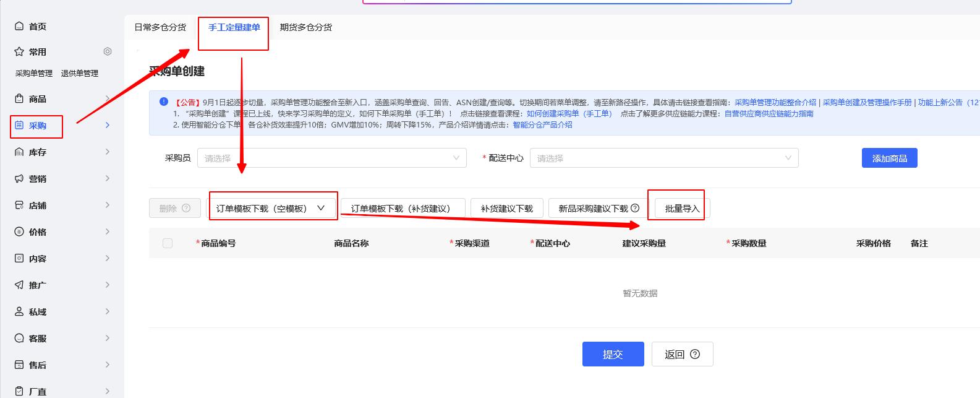Click the 客服 chat bubble icon
Image resolution: width=980 pixels, height=398 pixels.
point(19,339)
